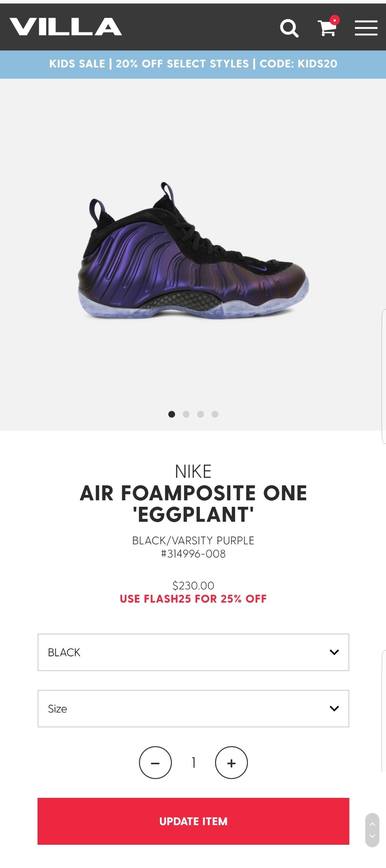Increase quantity with plus button

click(231, 763)
